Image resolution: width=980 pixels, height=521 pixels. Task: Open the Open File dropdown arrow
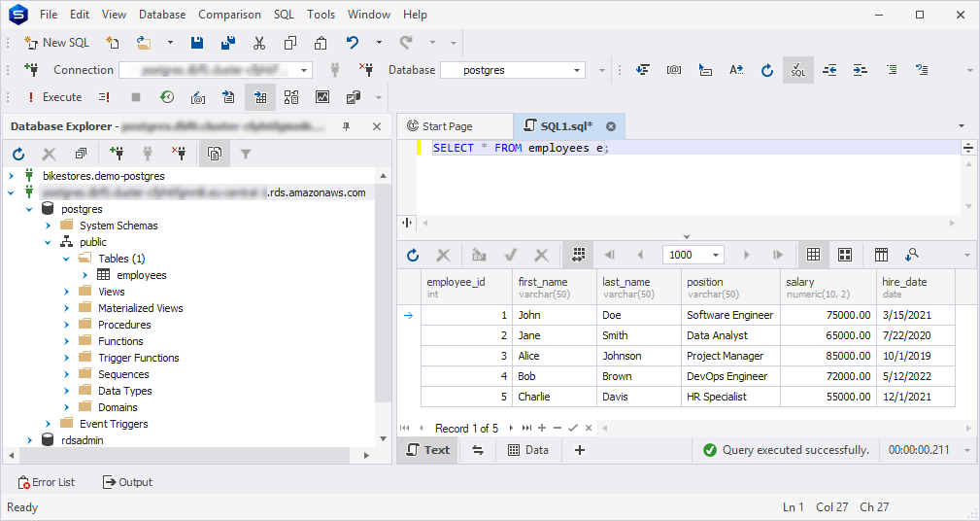pyautogui.click(x=170, y=43)
